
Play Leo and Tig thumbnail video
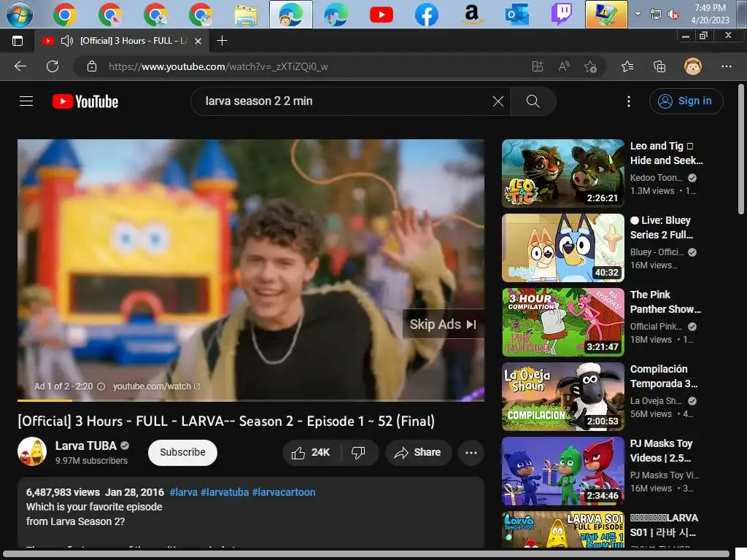[563, 174]
